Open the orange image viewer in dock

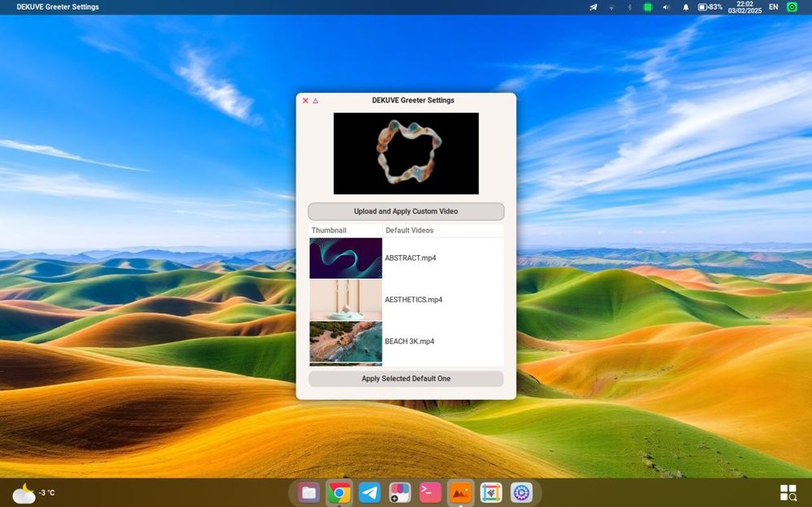pyautogui.click(x=460, y=492)
